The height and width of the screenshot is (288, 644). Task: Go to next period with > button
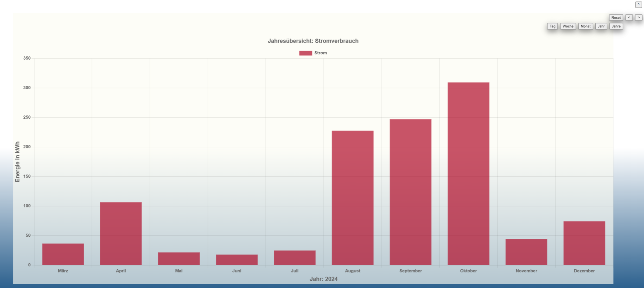[x=639, y=17]
